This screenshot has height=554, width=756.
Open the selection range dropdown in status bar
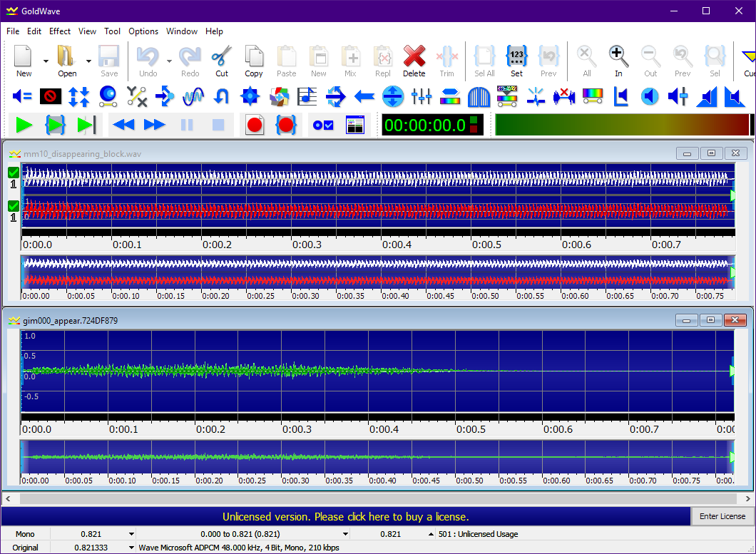coord(346,534)
